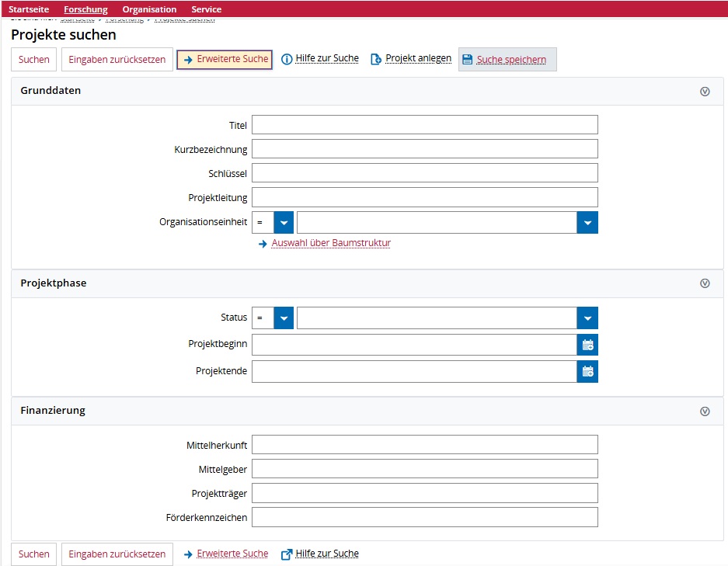
Task: Click the info icon for Hilfe zur Suche
Action: [286, 59]
